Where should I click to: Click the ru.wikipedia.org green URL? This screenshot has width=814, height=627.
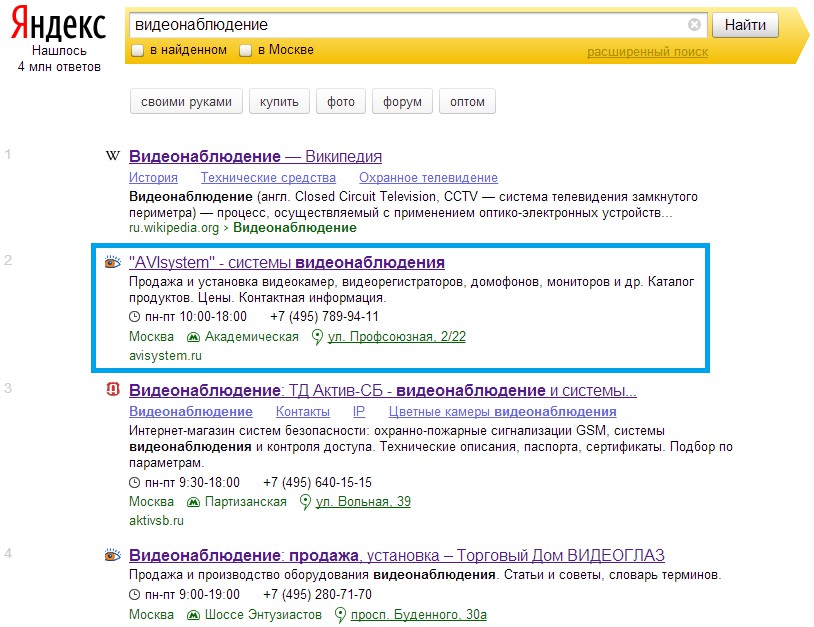[x=174, y=228]
